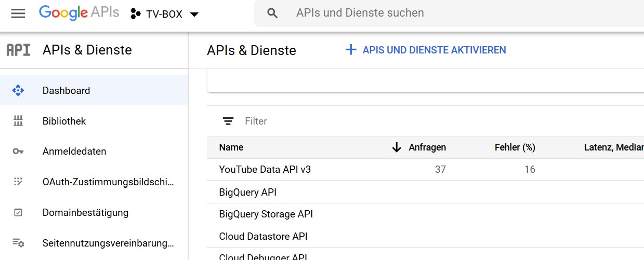The height and width of the screenshot is (260, 644).
Task: Sort by the Latenz, Median column header
Action: tap(614, 147)
